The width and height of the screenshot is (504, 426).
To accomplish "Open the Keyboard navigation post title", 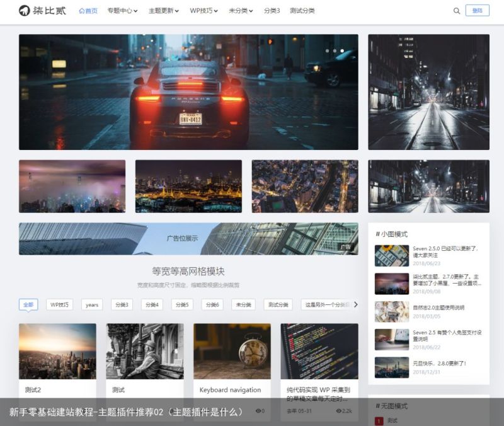I will click(x=230, y=389).
